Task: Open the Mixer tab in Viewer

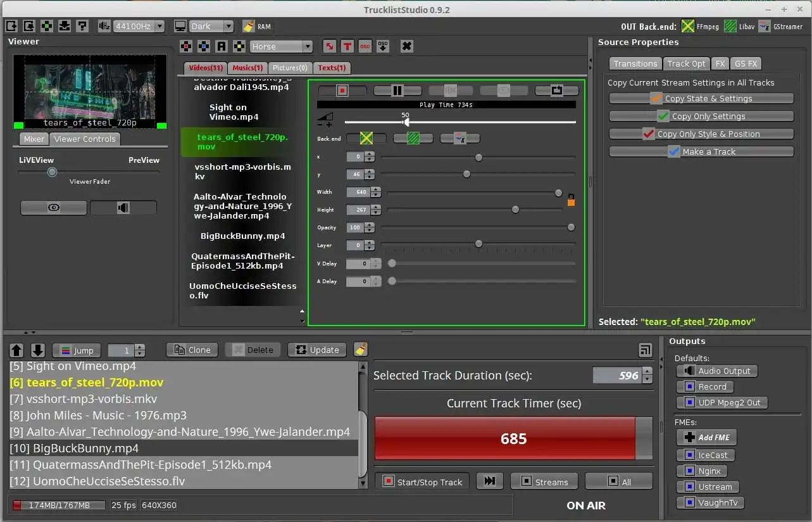Action: [34, 139]
